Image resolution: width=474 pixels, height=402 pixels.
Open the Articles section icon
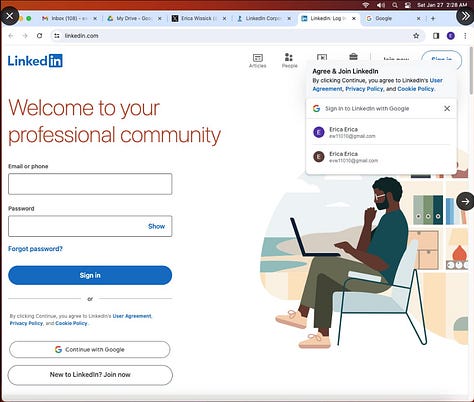(x=258, y=61)
